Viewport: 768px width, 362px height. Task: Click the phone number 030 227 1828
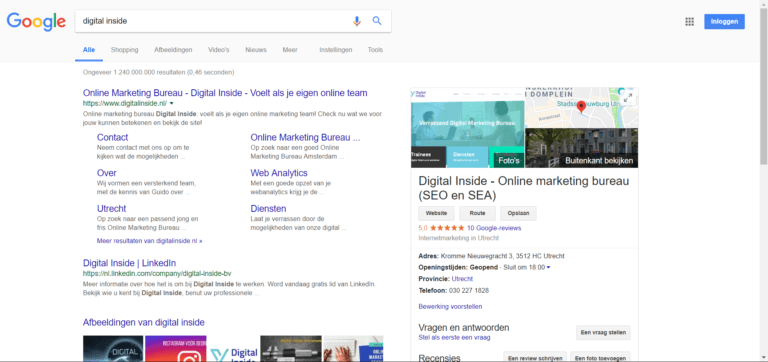469,290
